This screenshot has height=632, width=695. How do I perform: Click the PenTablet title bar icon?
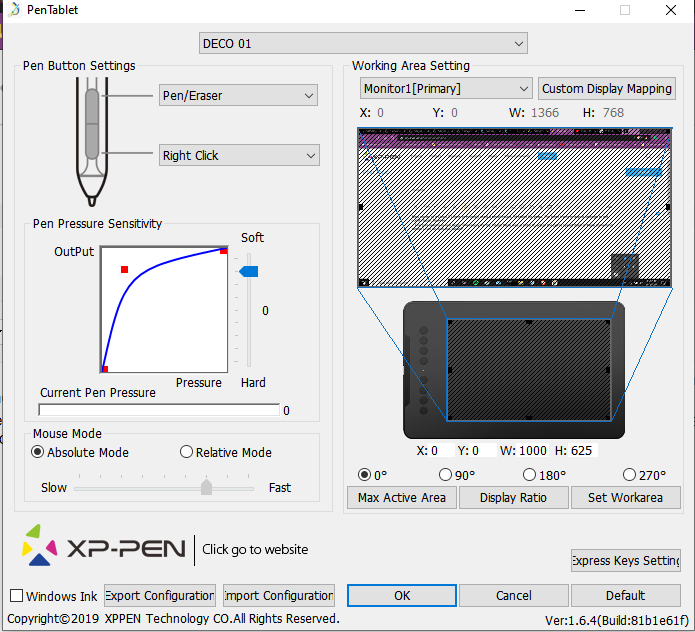13,10
